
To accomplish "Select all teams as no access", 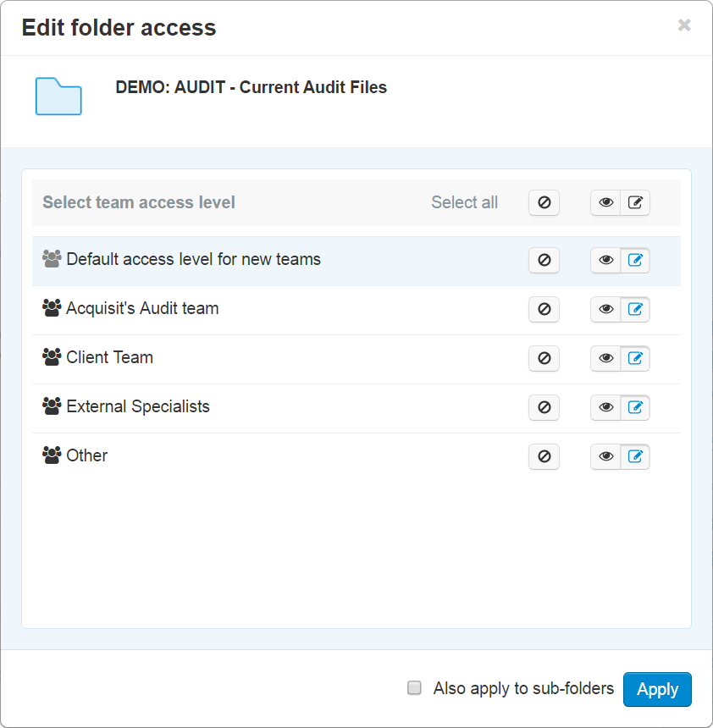I will pyautogui.click(x=544, y=203).
